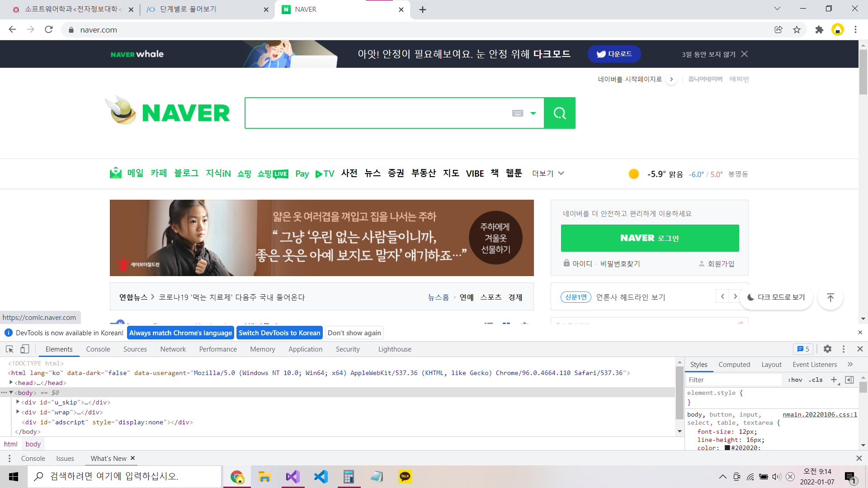Click the green Naver search button

(x=560, y=113)
